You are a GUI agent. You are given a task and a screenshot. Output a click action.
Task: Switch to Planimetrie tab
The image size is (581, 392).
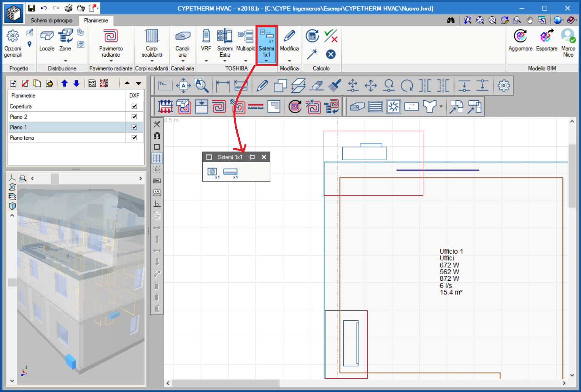click(x=96, y=21)
